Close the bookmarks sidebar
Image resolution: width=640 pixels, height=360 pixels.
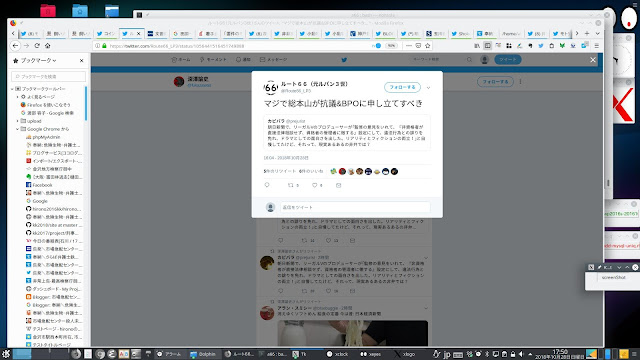click(82, 60)
